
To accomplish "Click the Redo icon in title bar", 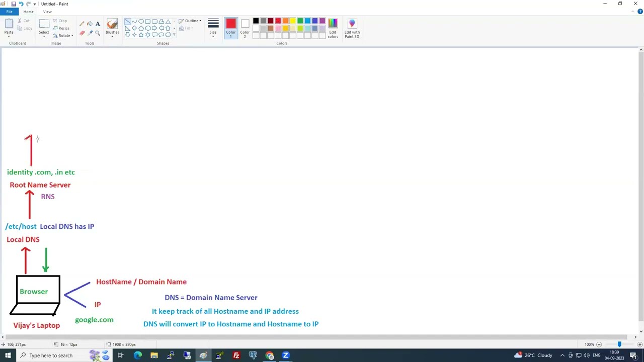I will (x=28, y=4).
